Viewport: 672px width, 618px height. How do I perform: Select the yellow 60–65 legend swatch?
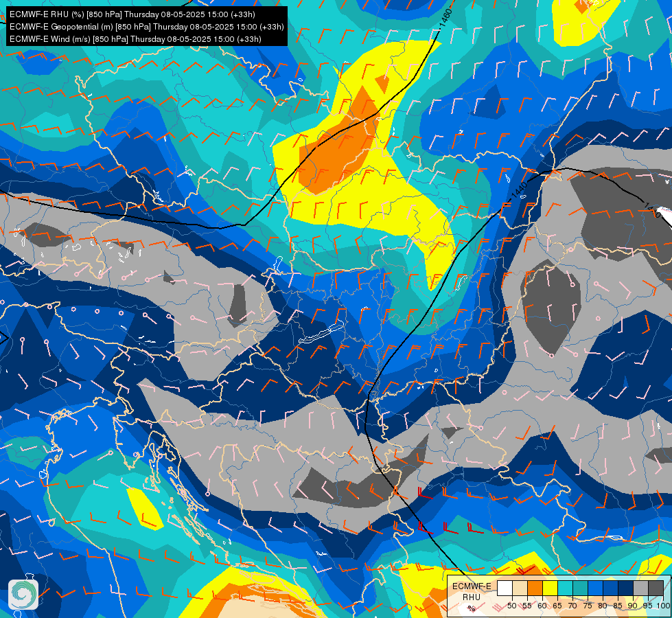[x=551, y=588]
